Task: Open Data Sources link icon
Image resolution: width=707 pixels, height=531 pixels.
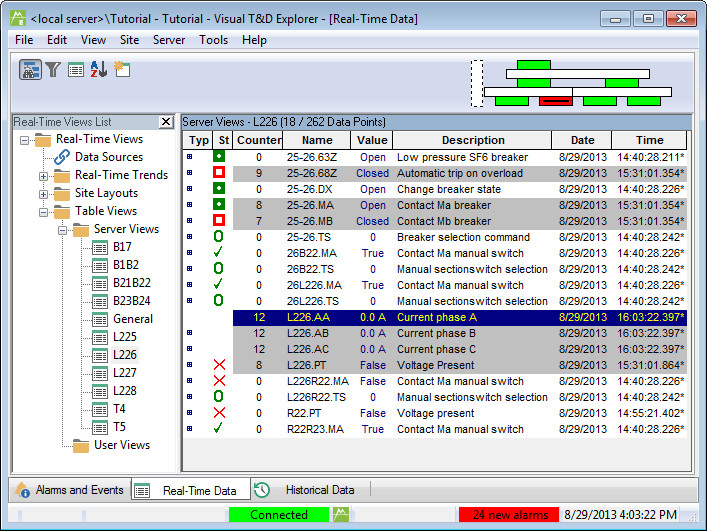Action: point(62,157)
